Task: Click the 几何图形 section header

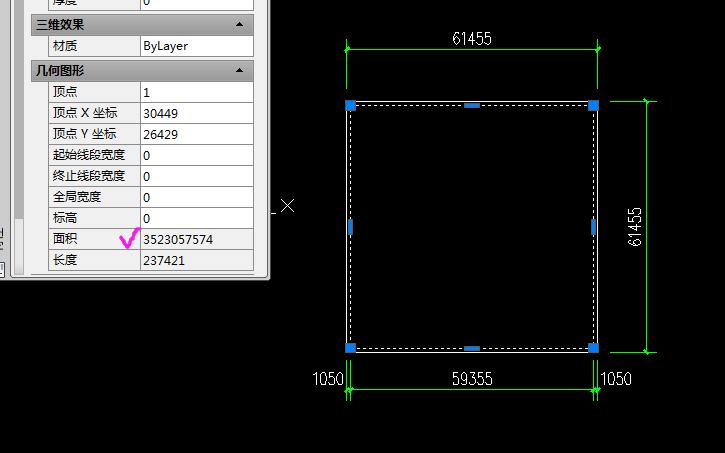Action: pyautogui.click(x=142, y=71)
